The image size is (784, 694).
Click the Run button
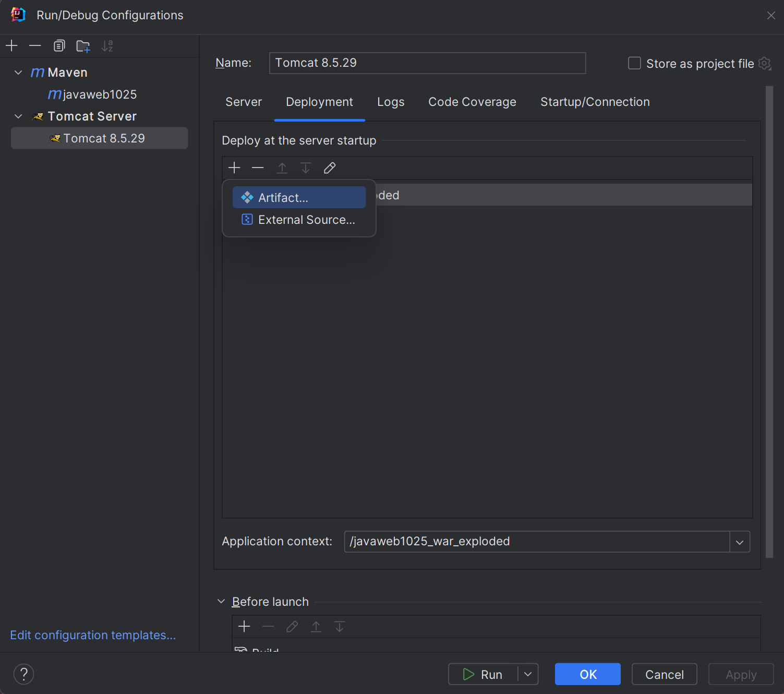coord(483,674)
